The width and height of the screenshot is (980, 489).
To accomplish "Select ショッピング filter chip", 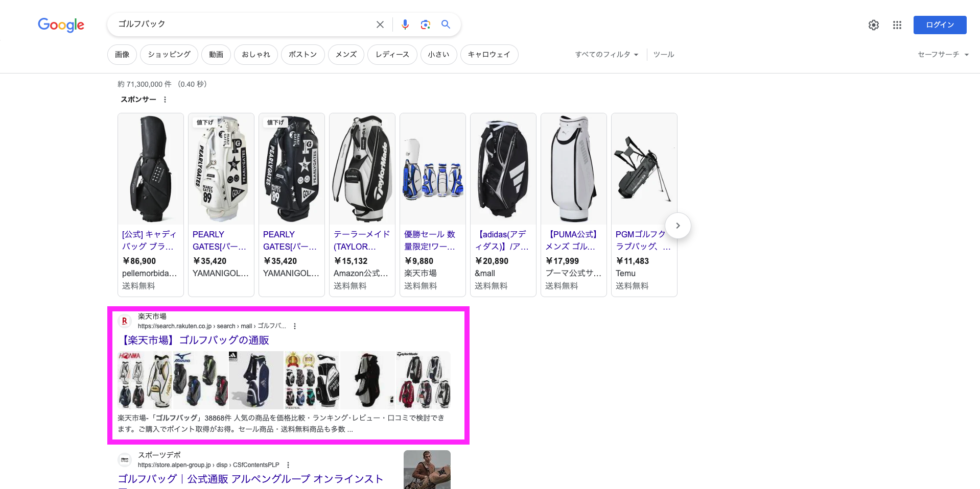I will point(169,55).
